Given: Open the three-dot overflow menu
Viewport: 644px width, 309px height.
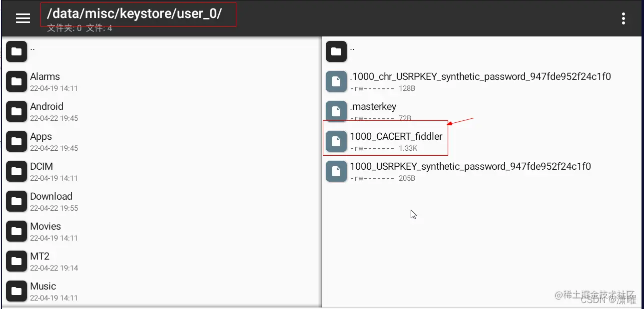Looking at the screenshot, I should point(623,19).
